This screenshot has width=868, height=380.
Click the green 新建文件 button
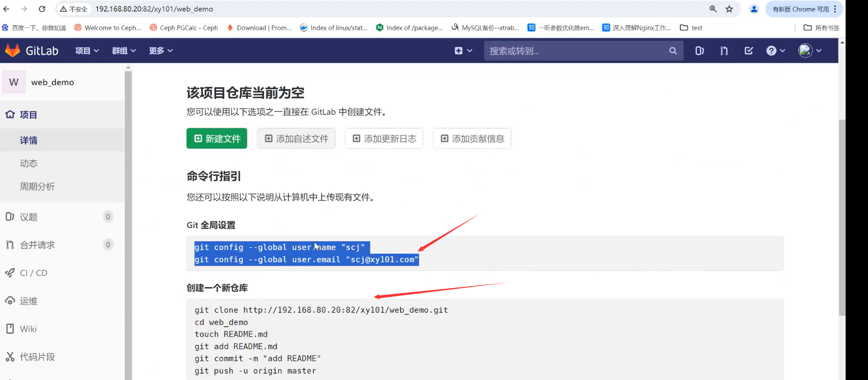pos(217,139)
